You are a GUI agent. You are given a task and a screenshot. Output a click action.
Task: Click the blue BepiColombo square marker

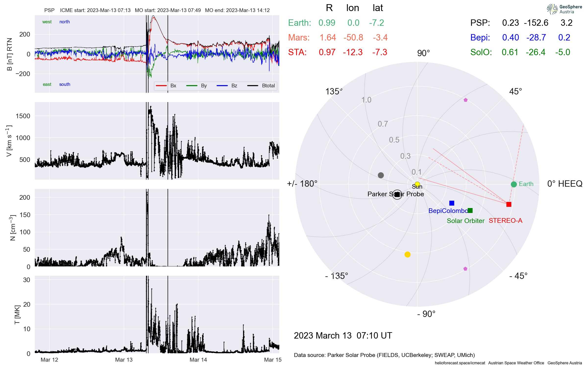pos(452,203)
